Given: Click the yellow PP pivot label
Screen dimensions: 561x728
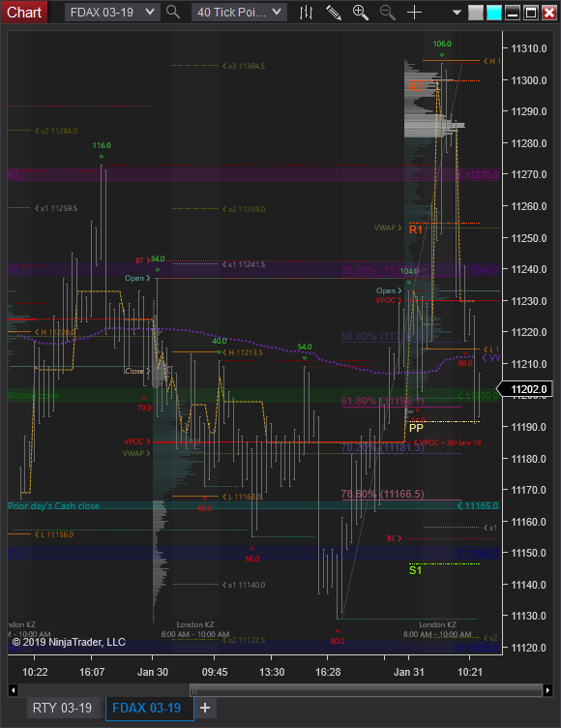Looking at the screenshot, I should (x=416, y=428).
